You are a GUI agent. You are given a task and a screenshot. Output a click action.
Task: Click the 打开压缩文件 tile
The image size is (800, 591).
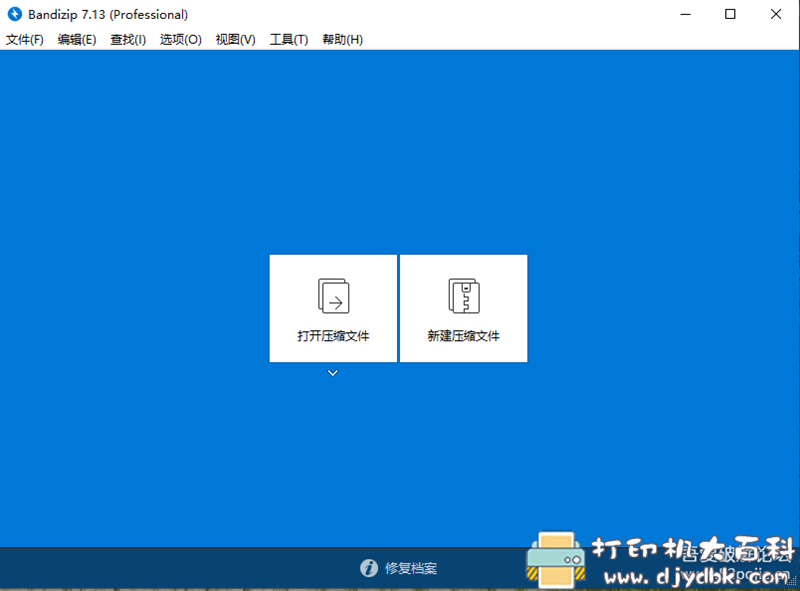333,308
